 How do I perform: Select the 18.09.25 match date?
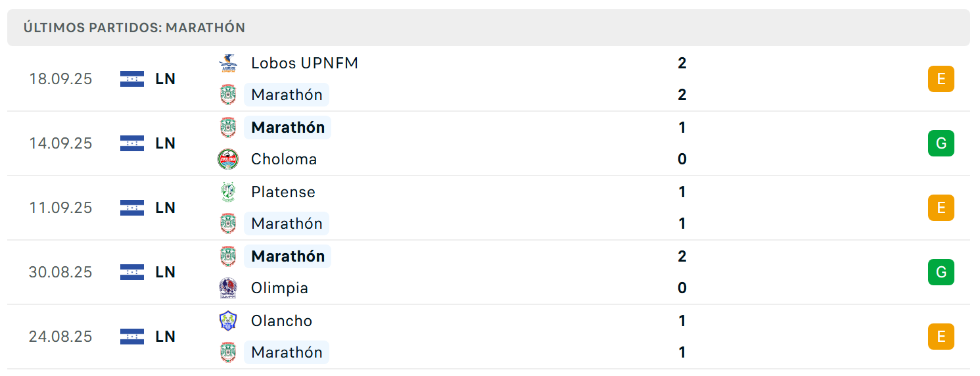click(x=60, y=79)
